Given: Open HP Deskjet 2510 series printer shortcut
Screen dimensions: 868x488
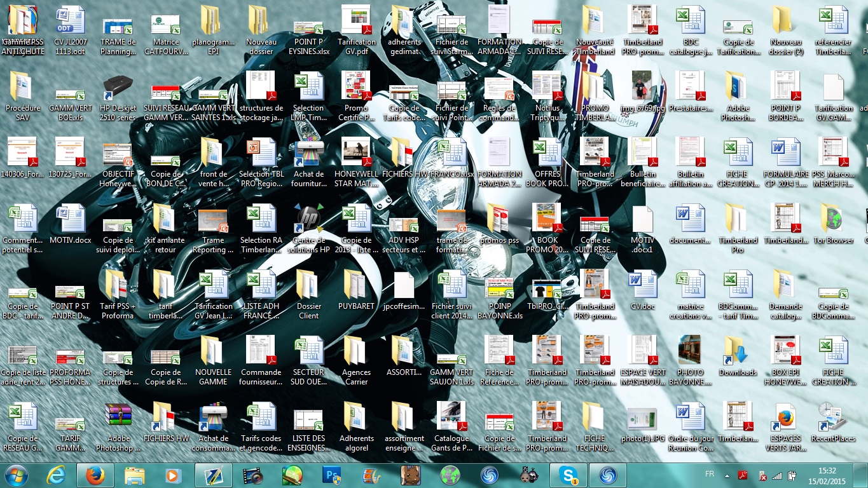Looking at the screenshot, I should click(118, 86).
